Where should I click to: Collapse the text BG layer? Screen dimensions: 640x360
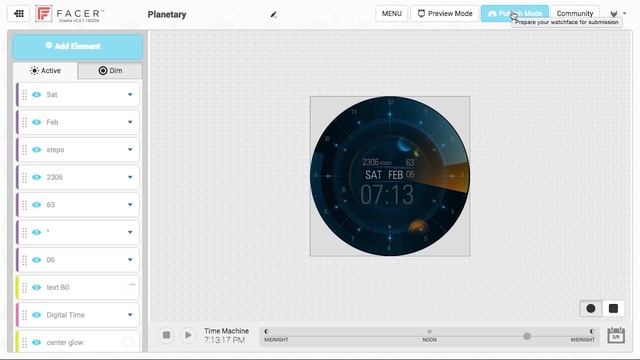[x=132, y=284]
